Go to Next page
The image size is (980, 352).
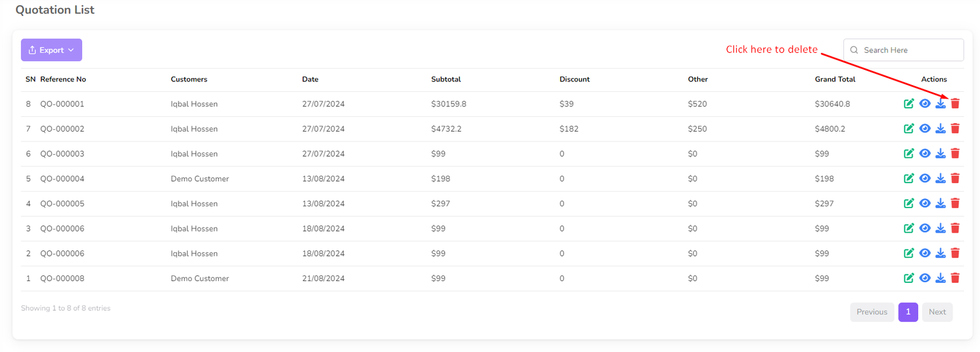[x=937, y=312]
